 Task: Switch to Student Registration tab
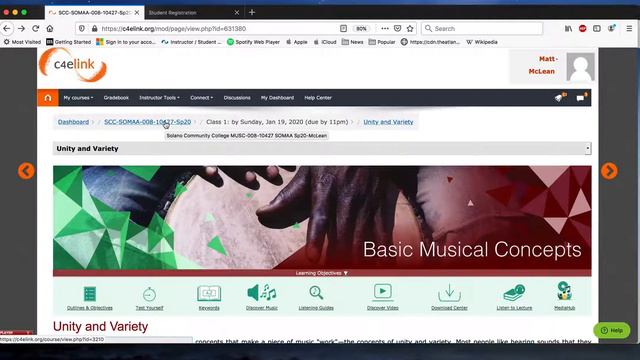pyautogui.click(x=193, y=13)
